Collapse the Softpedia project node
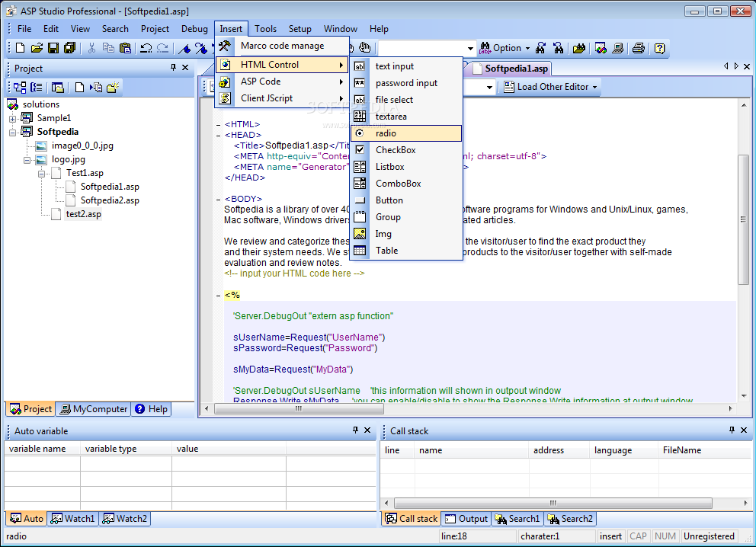756x547 pixels. (12, 133)
